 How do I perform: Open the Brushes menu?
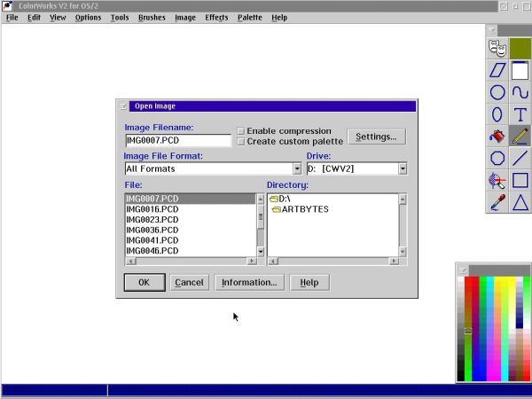pos(152,18)
